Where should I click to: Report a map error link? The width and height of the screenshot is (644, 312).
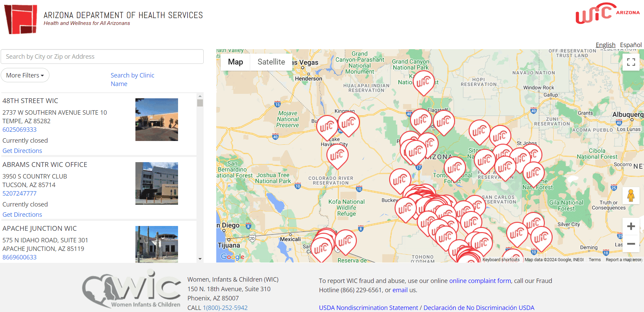click(x=624, y=260)
